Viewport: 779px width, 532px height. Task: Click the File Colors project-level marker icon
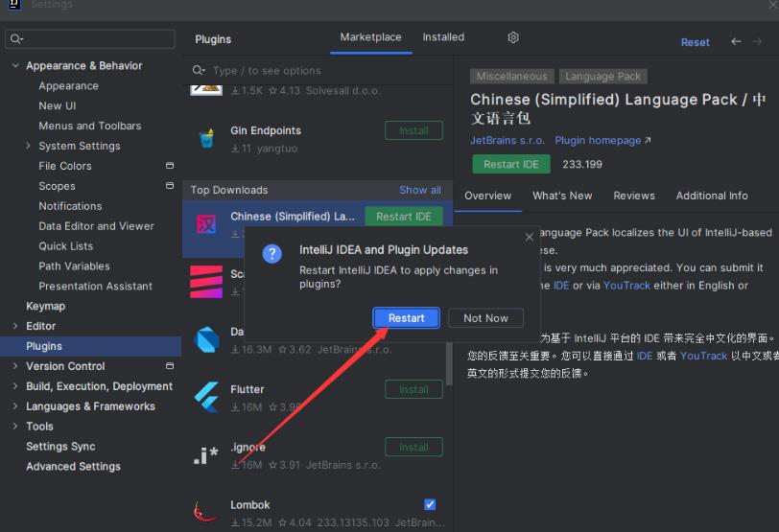click(x=170, y=166)
